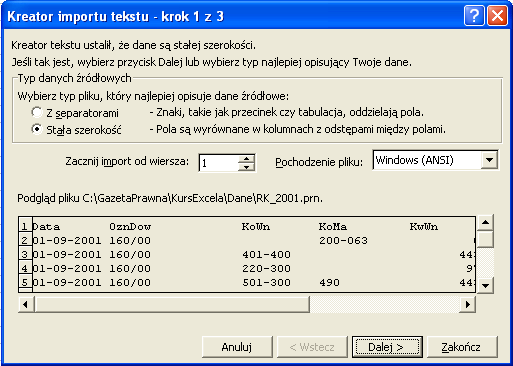Click the preview horizontal scrollbar right arrow
The image size is (513, 366).
[467, 304]
